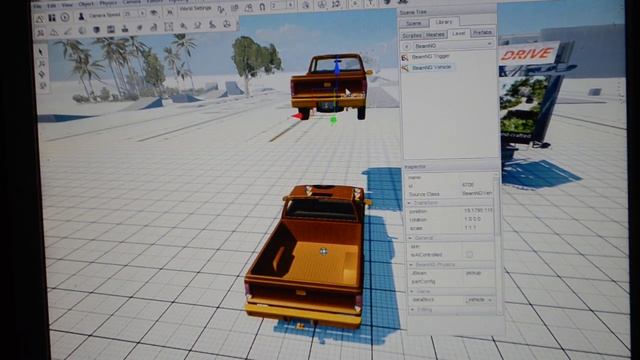Click the camera person icon beside Camera Speed
The width and height of the screenshot is (640, 360).
pos(81,16)
